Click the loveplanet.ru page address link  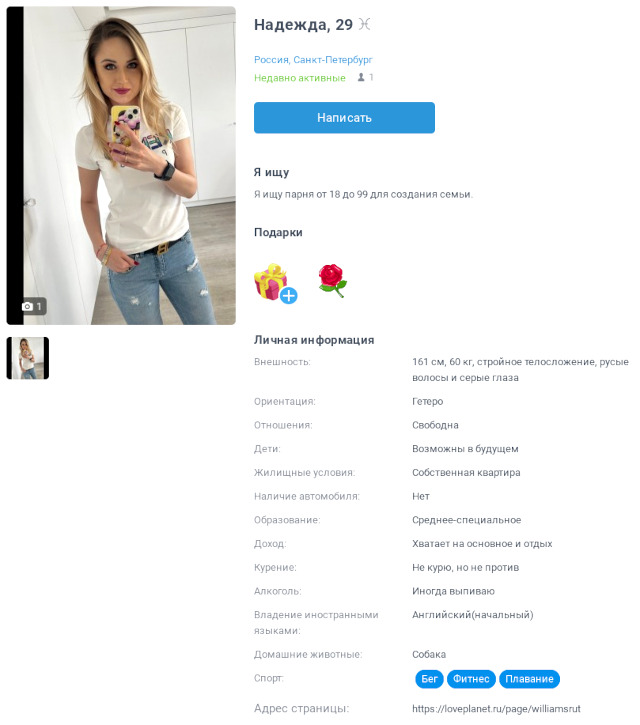(x=496, y=708)
